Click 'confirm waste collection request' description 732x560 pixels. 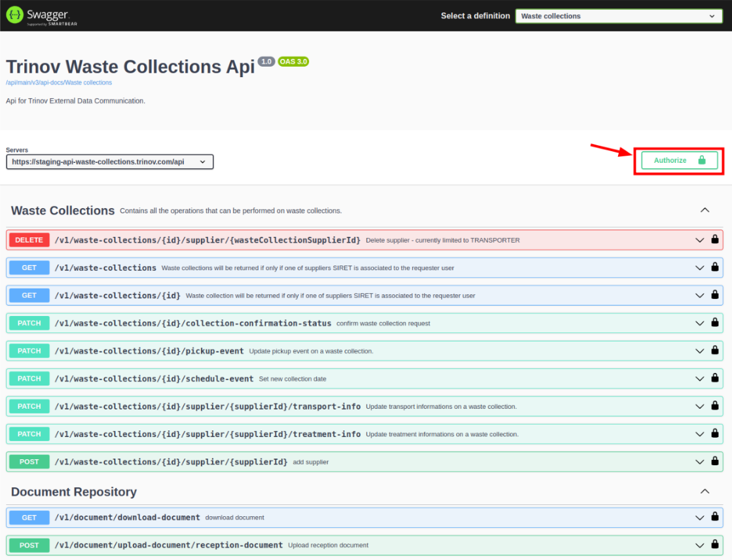coord(383,324)
